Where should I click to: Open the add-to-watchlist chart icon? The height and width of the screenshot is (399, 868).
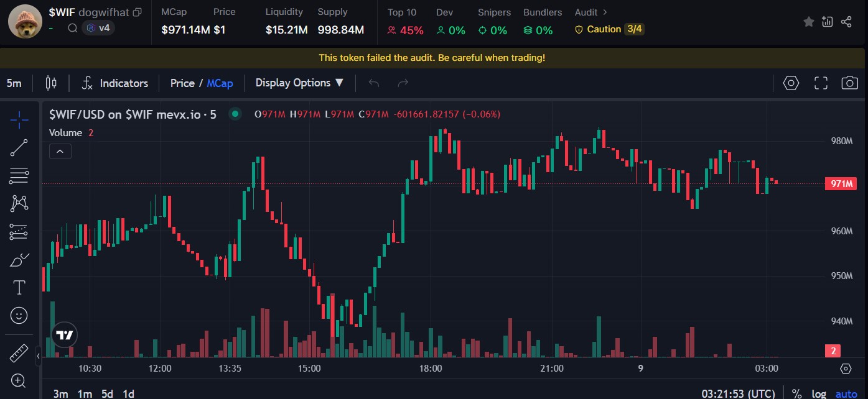[x=827, y=22]
